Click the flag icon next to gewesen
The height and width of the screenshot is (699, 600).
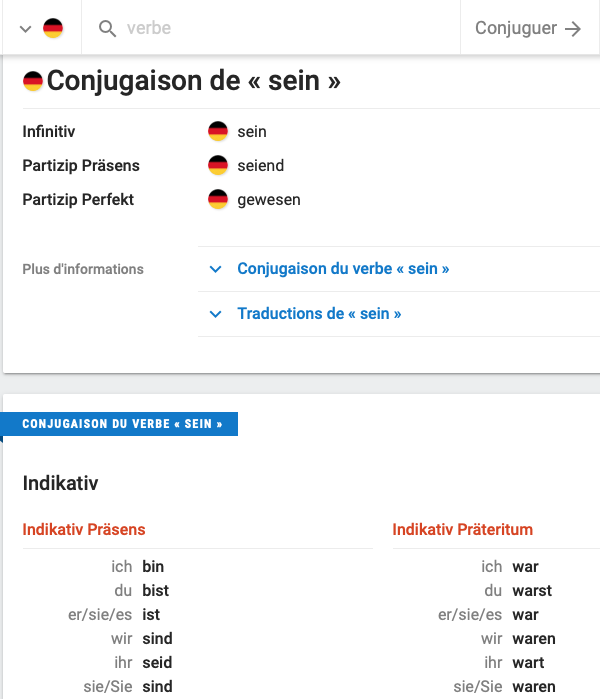click(218, 199)
